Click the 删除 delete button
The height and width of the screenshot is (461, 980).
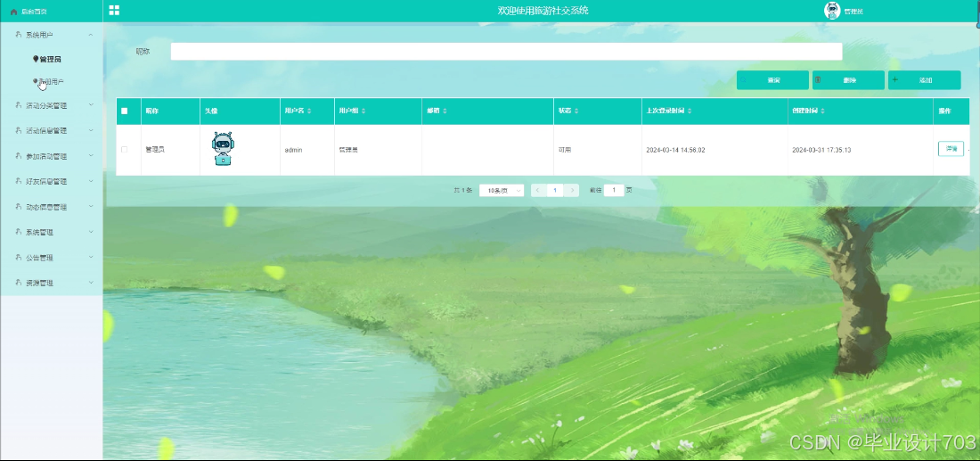point(848,80)
